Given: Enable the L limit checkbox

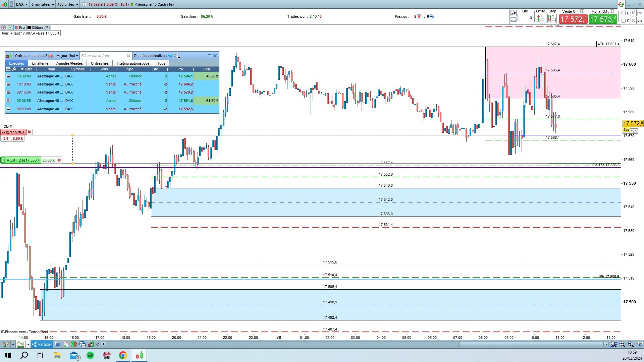Looking at the screenshot, I should pyautogui.click(x=624, y=13).
